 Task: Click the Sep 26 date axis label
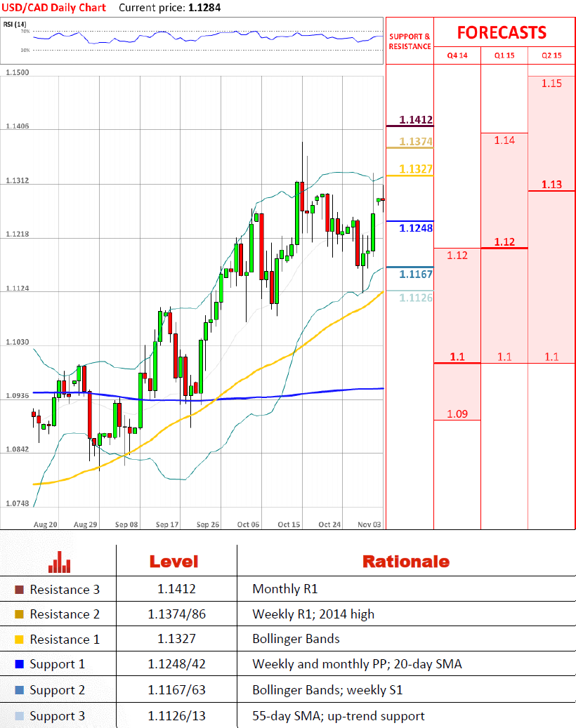tap(208, 524)
